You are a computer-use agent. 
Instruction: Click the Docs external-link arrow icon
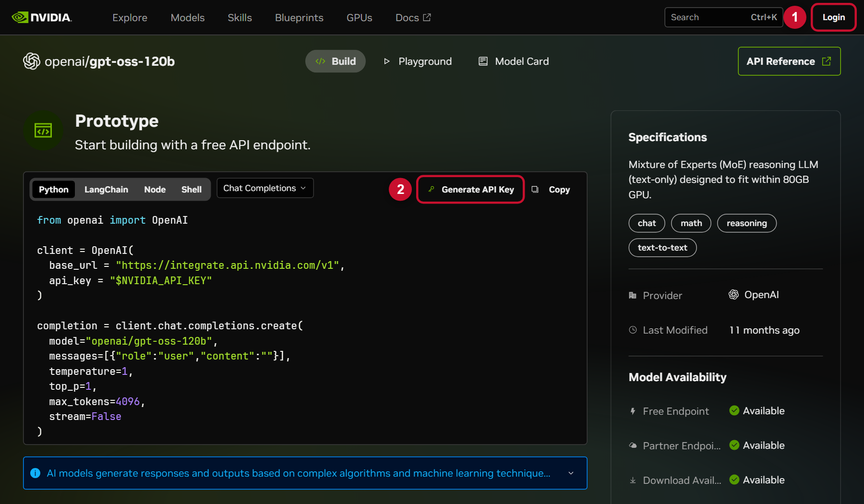point(427,17)
